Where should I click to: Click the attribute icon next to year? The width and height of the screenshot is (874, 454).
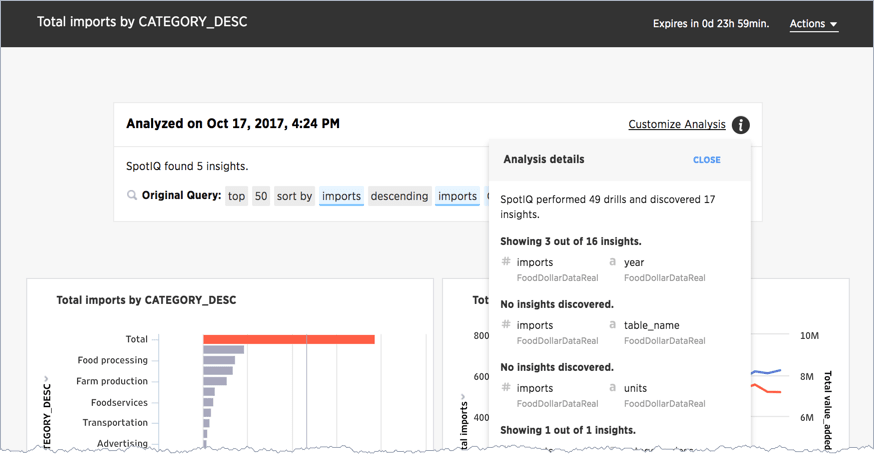coord(613,262)
